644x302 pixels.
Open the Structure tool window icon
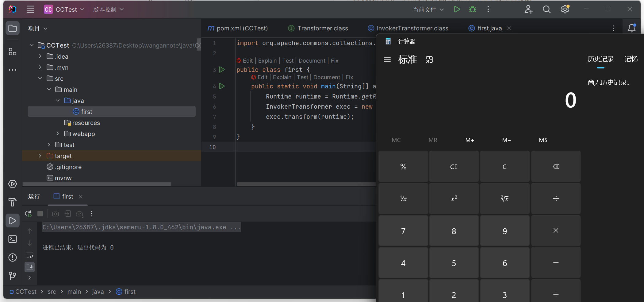(x=13, y=52)
